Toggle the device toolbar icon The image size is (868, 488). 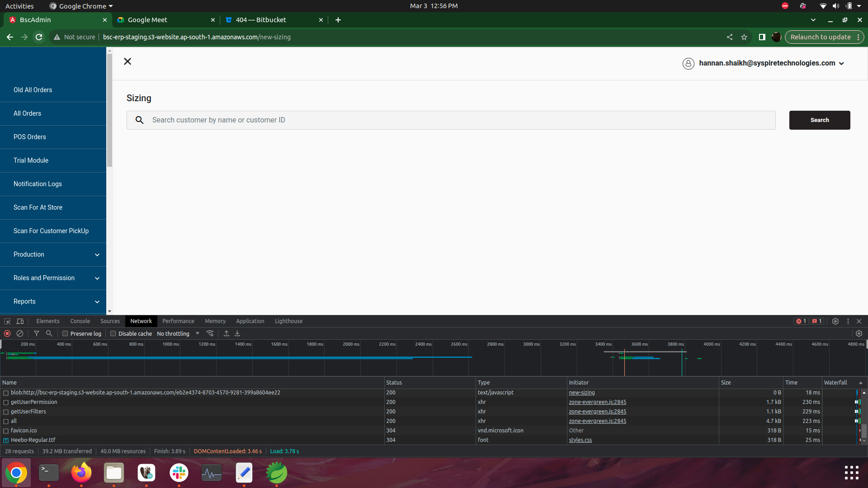pyautogui.click(x=20, y=321)
